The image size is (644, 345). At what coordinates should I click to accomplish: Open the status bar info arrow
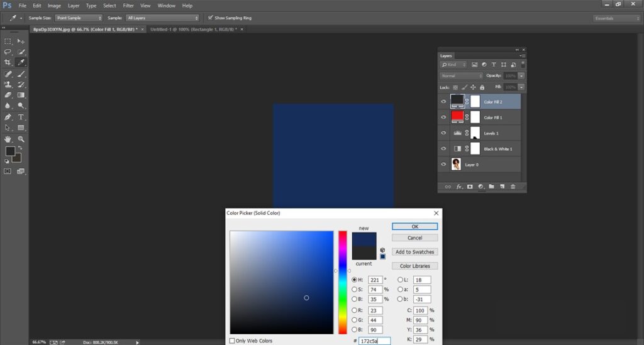[x=138, y=342]
